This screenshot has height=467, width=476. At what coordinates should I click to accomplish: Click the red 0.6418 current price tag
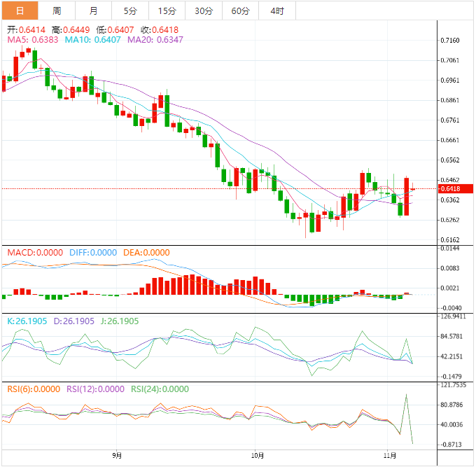coord(456,189)
